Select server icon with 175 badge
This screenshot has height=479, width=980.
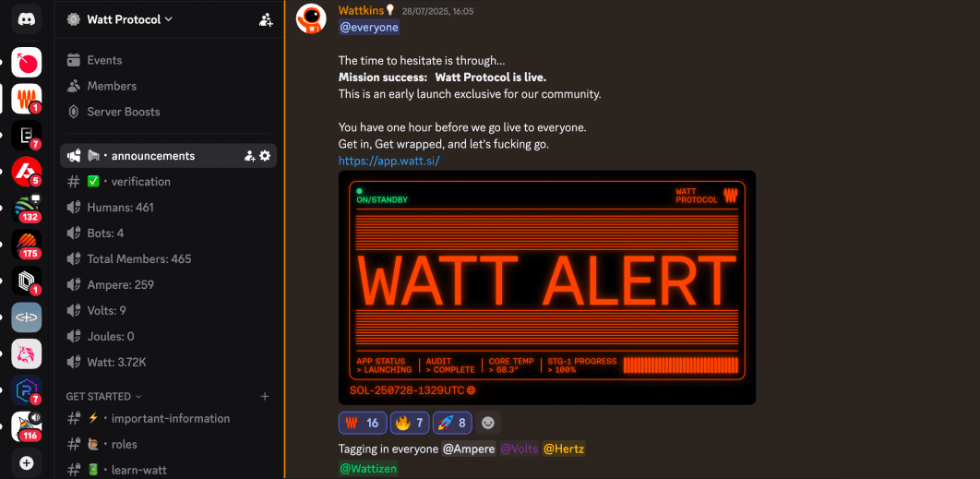[26, 245]
